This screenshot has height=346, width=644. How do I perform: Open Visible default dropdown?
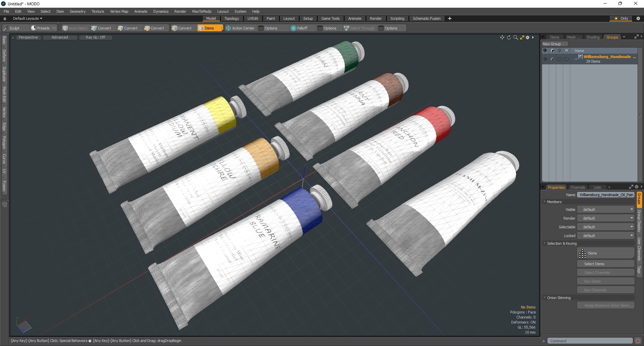click(608, 210)
